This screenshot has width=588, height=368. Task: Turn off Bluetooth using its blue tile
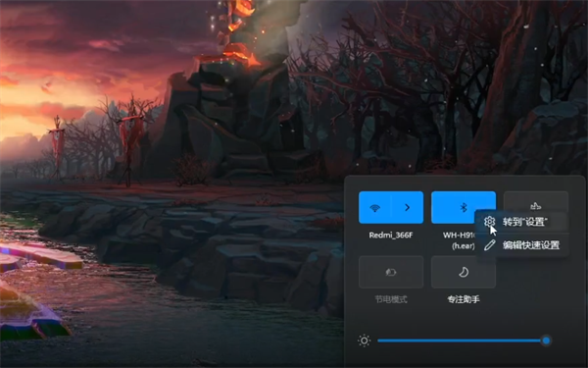(x=464, y=207)
